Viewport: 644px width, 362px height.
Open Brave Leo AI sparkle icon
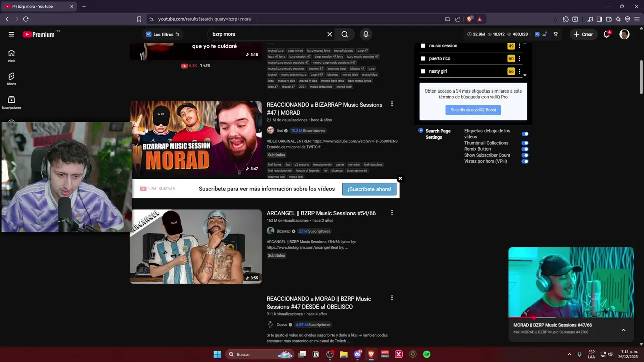pos(618,19)
